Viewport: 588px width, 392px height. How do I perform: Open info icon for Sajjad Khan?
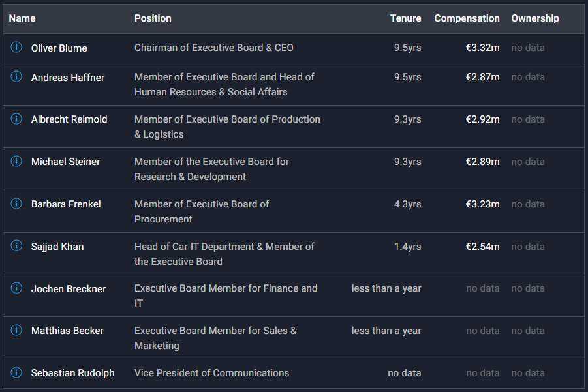16,247
